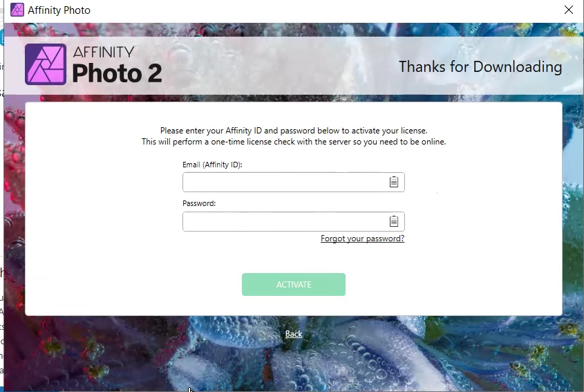The width and height of the screenshot is (584, 392).
Task: Click the "Photo 2" wordmark text
Action: point(117,73)
